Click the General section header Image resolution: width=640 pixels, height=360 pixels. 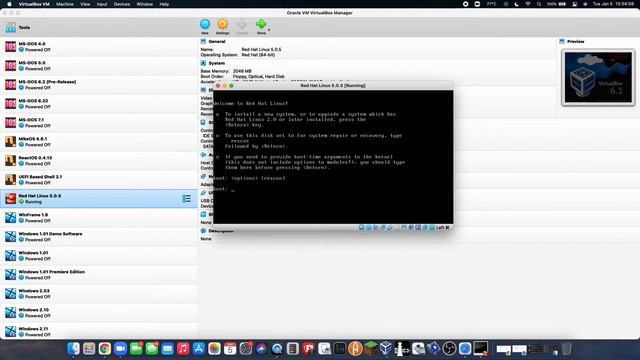(x=217, y=42)
